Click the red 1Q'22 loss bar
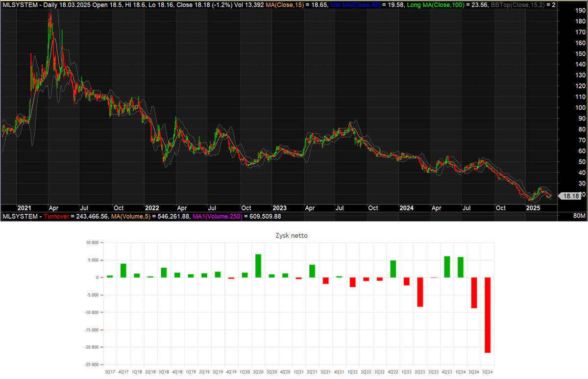Viewport: 588px width, 379px height. (x=352, y=282)
